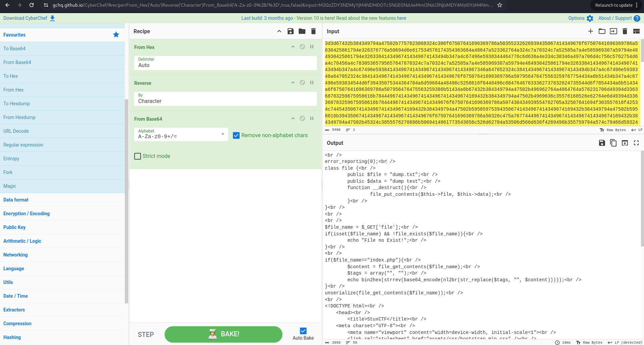Click the Favourites star icon
The height and width of the screenshot is (345, 644).
pyautogui.click(x=116, y=35)
